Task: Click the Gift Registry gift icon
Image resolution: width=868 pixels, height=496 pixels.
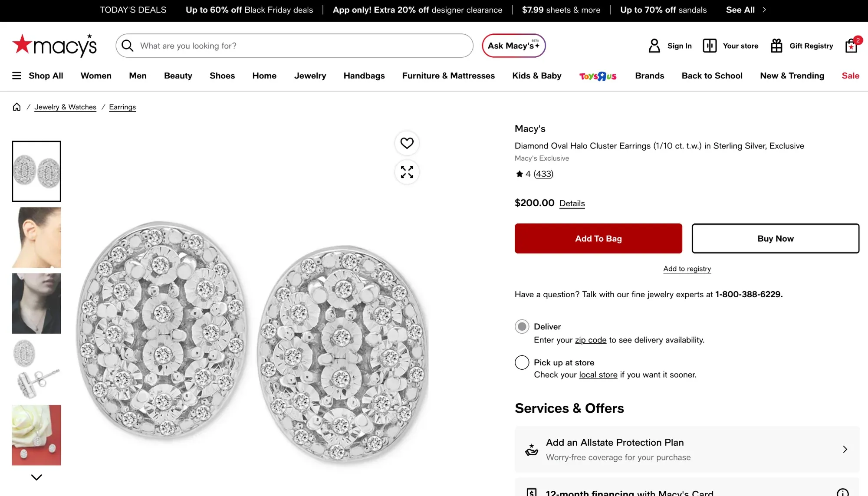Action: tap(776, 46)
